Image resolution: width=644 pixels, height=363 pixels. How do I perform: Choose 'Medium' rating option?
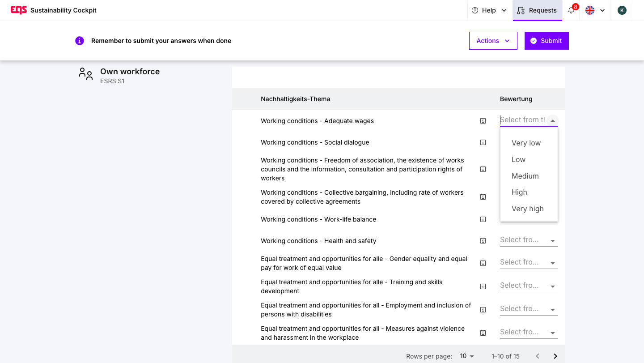[x=525, y=176]
